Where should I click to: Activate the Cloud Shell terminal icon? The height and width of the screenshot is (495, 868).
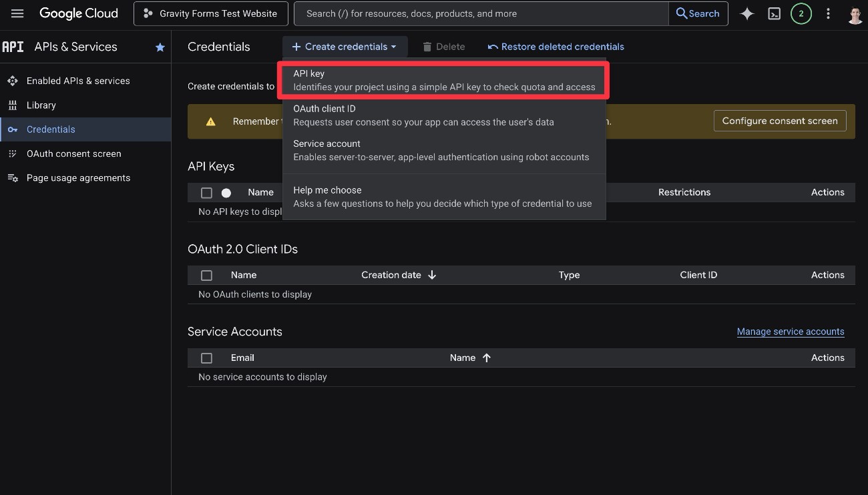pyautogui.click(x=774, y=13)
